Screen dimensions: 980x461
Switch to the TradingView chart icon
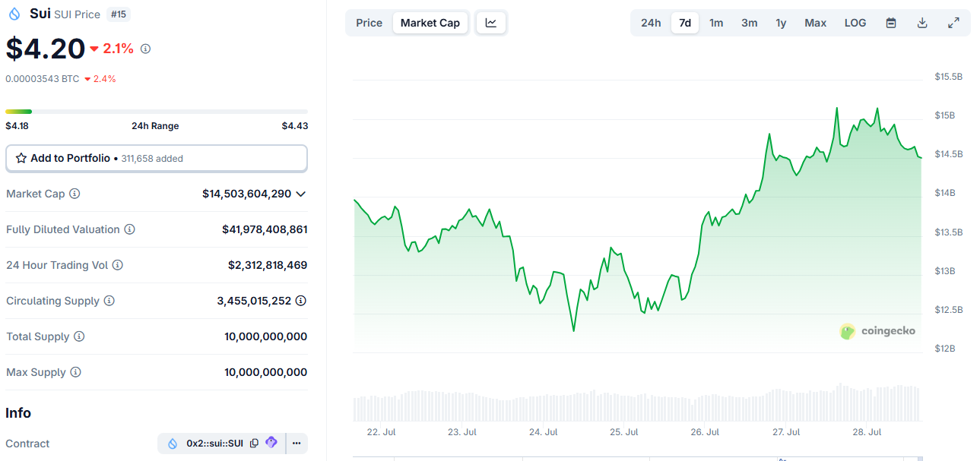tap(491, 23)
